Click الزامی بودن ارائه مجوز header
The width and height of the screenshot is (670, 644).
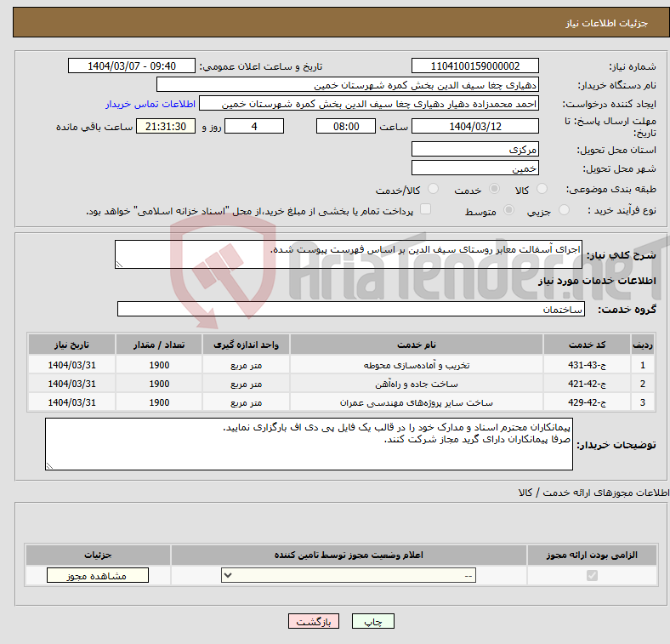[592, 555]
